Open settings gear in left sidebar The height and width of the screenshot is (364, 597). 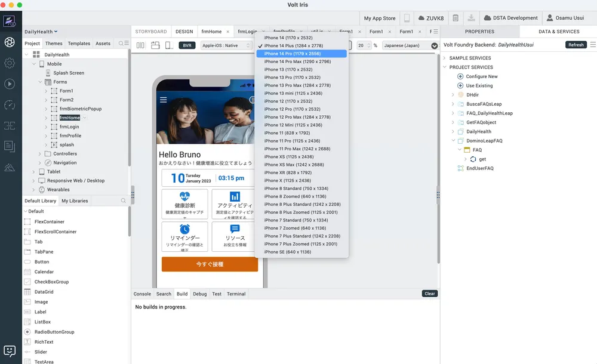click(x=10, y=63)
